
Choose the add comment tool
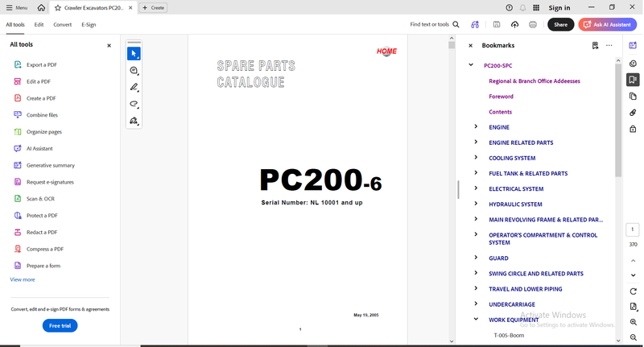134,71
